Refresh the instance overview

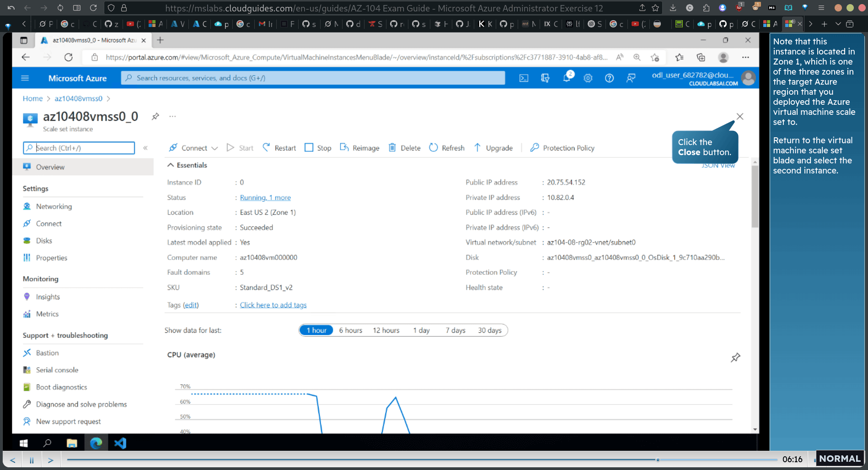(447, 148)
